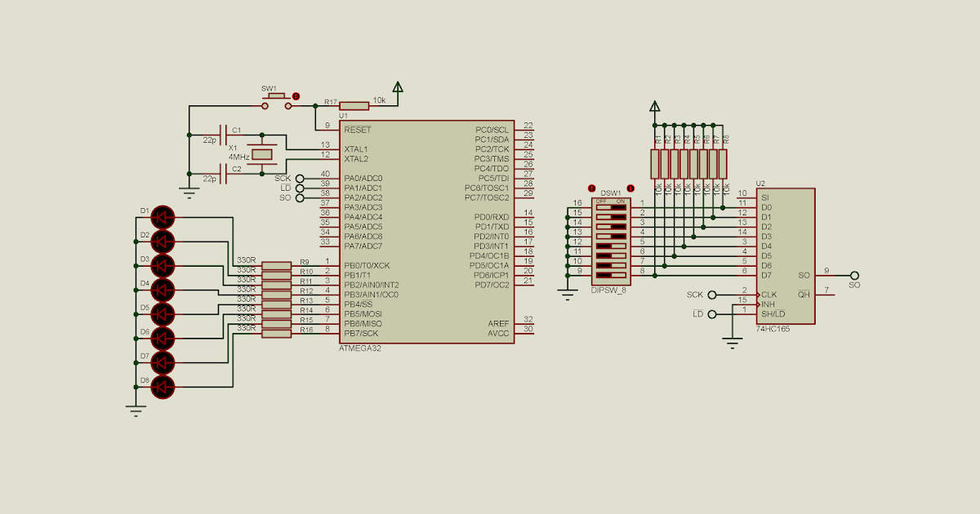Select LED D5 in the schematic

[163, 314]
